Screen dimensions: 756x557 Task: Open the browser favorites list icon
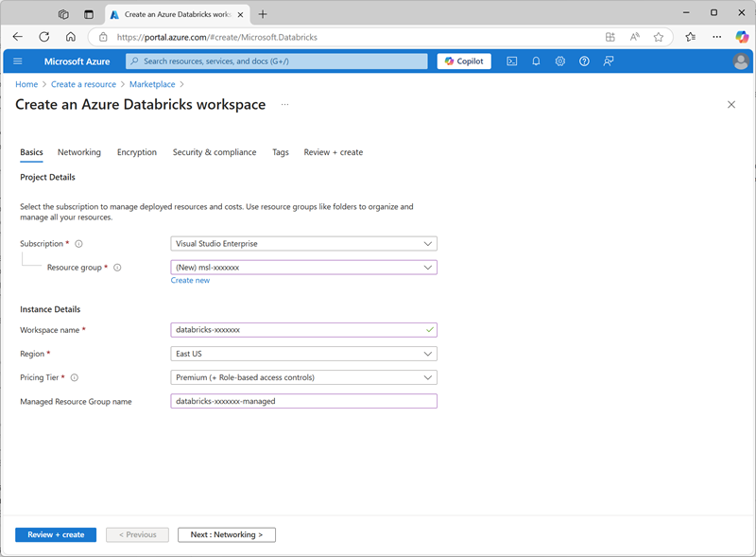(x=691, y=37)
